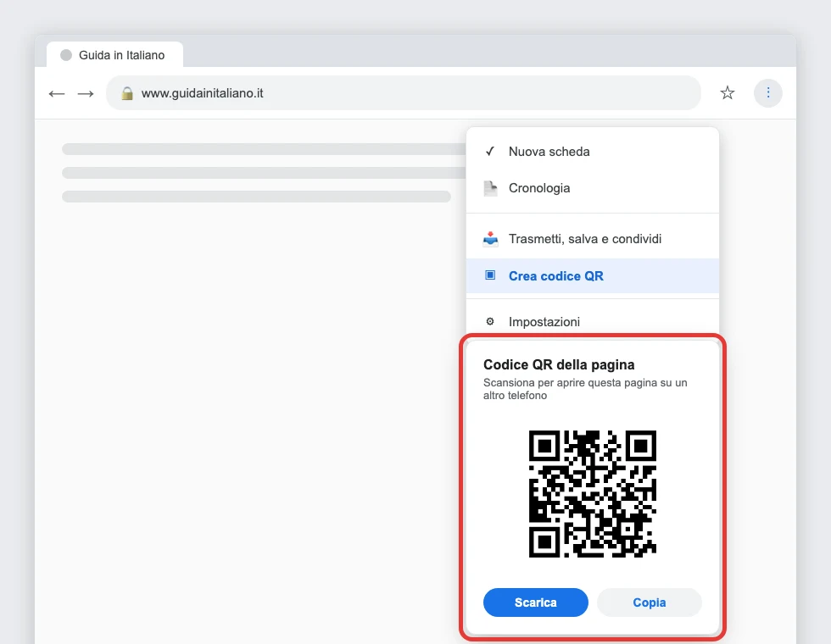This screenshot has height=644, width=831.
Task: Click the share tray icon beside Trasmetti
Action: coord(491,239)
